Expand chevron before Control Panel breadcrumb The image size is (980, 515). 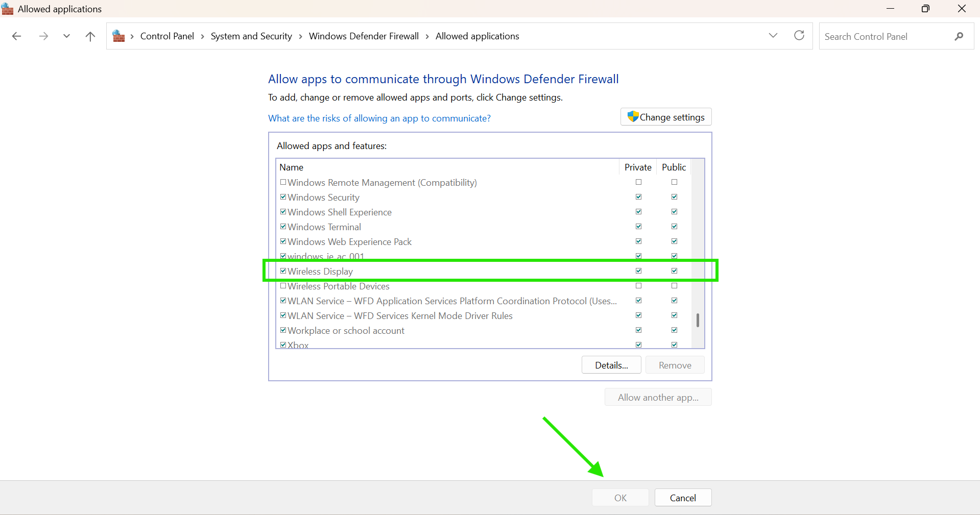click(x=132, y=36)
